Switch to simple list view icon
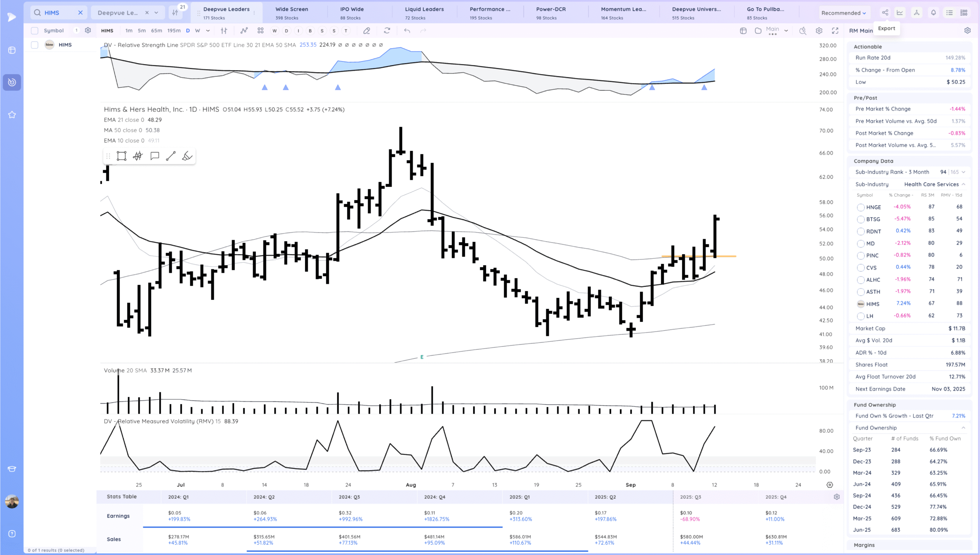Viewport: 980px width, 555px height. 949,13
